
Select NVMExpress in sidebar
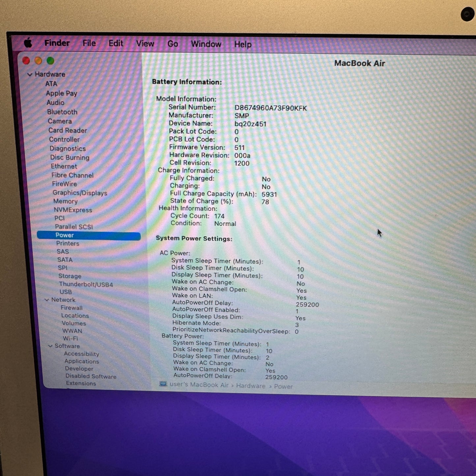[73, 210]
